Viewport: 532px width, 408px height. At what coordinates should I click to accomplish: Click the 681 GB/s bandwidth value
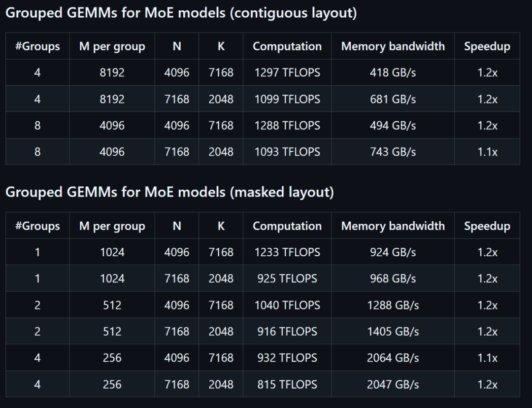[x=393, y=100]
